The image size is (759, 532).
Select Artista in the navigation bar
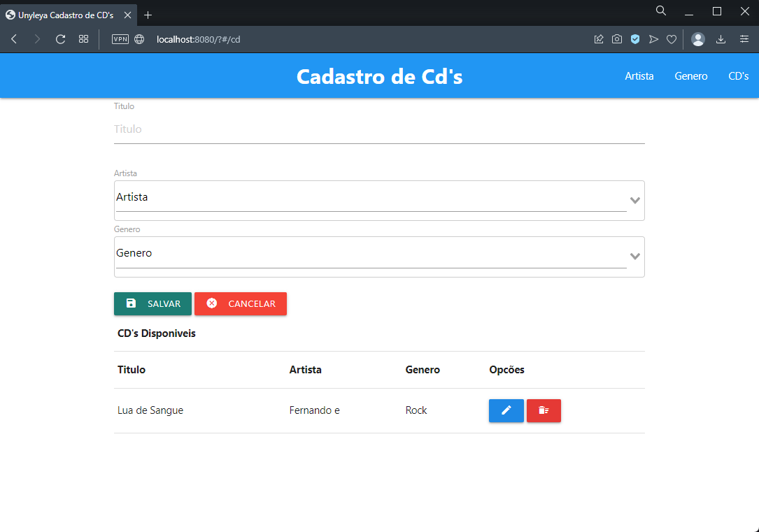[639, 76]
